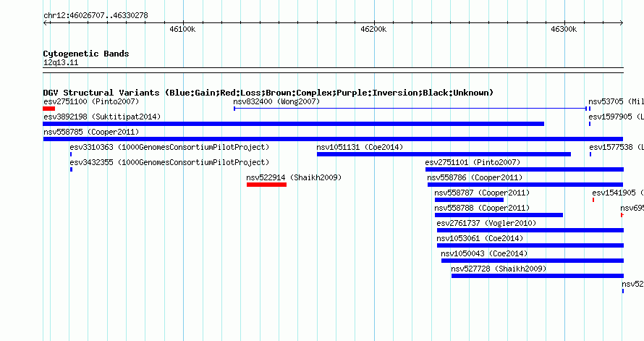Click nsv1050043 (Coe2014) label
This screenshot has width=644, height=341.
484,253
